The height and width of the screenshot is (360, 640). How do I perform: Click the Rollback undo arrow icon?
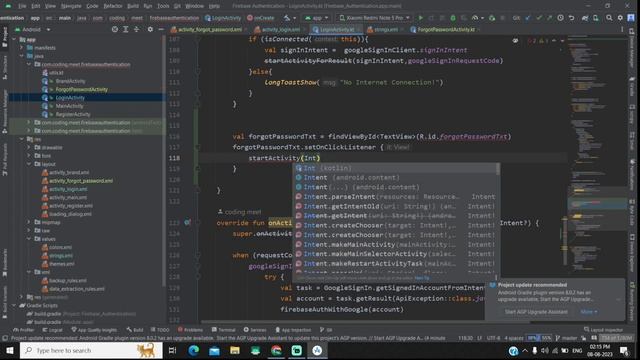click(x=571, y=18)
